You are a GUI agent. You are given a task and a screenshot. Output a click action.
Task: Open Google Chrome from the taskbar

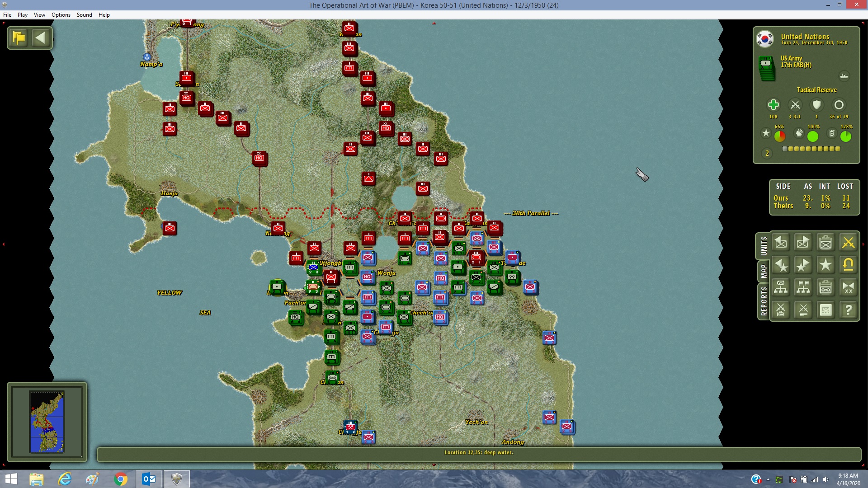[121, 479]
